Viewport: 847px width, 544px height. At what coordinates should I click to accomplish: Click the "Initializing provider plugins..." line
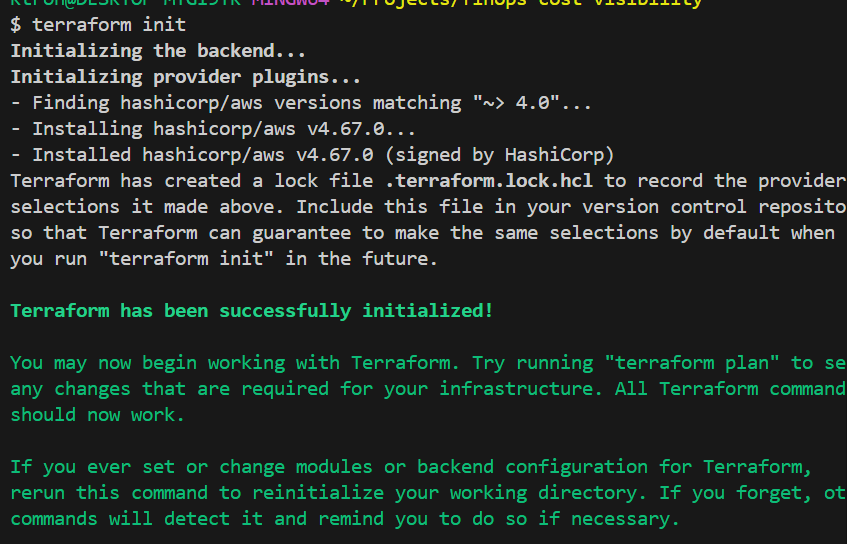(185, 76)
